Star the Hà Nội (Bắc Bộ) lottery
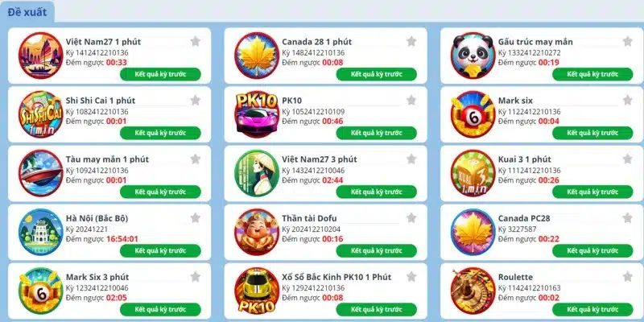The width and height of the screenshot is (644, 322). pyautogui.click(x=196, y=217)
